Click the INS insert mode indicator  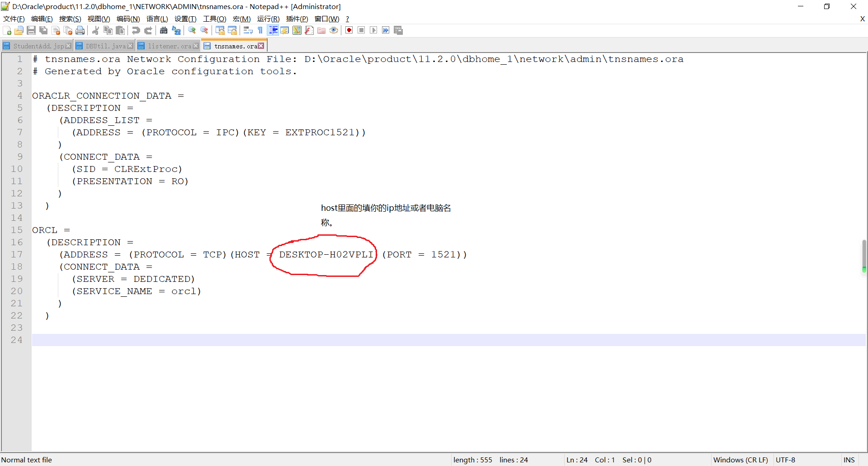[x=849, y=460]
